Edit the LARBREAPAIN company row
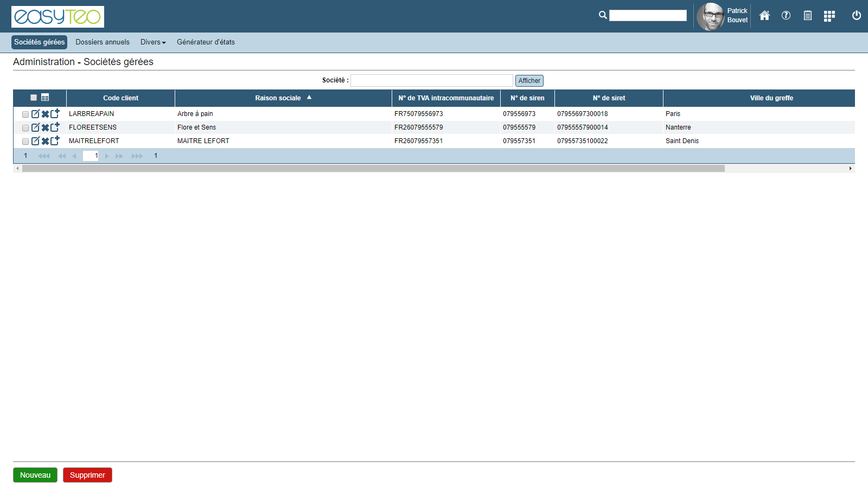 pyautogui.click(x=36, y=114)
